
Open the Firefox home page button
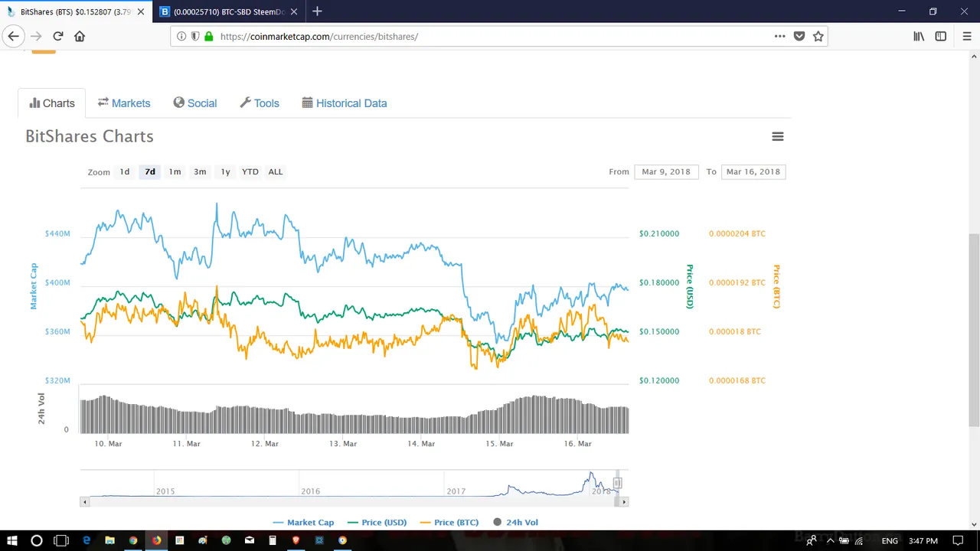point(80,36)
